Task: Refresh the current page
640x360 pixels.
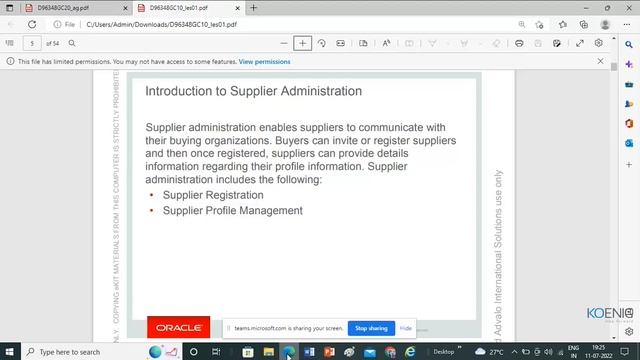Action: [32, 24]
